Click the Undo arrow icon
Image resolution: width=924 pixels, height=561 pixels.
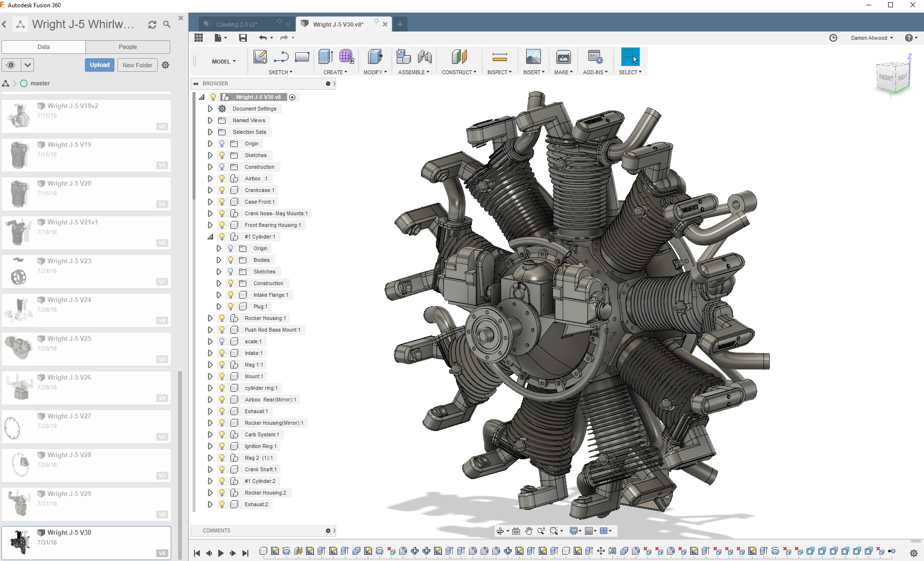pos(262,38)
